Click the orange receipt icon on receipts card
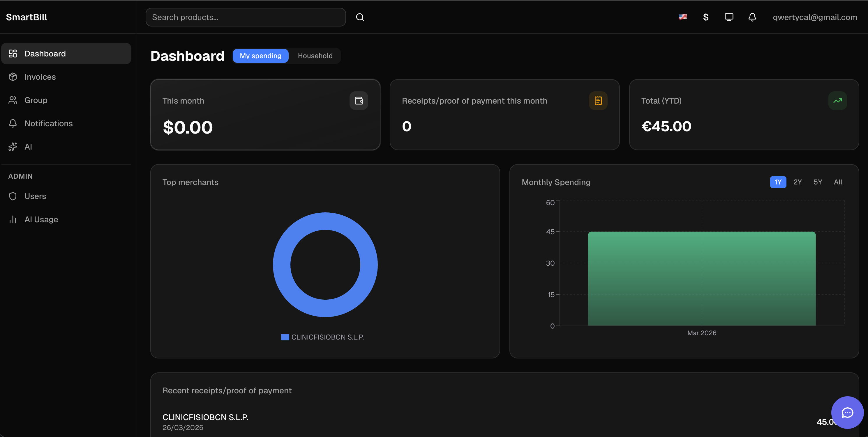868x437 pixels. (x=598, y=101)
